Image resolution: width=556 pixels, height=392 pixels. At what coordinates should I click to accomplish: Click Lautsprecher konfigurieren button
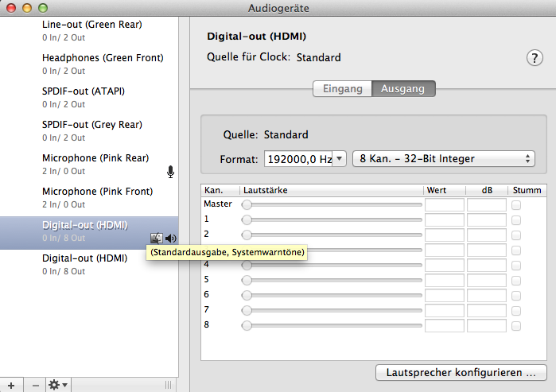click(x=461, y=373)
